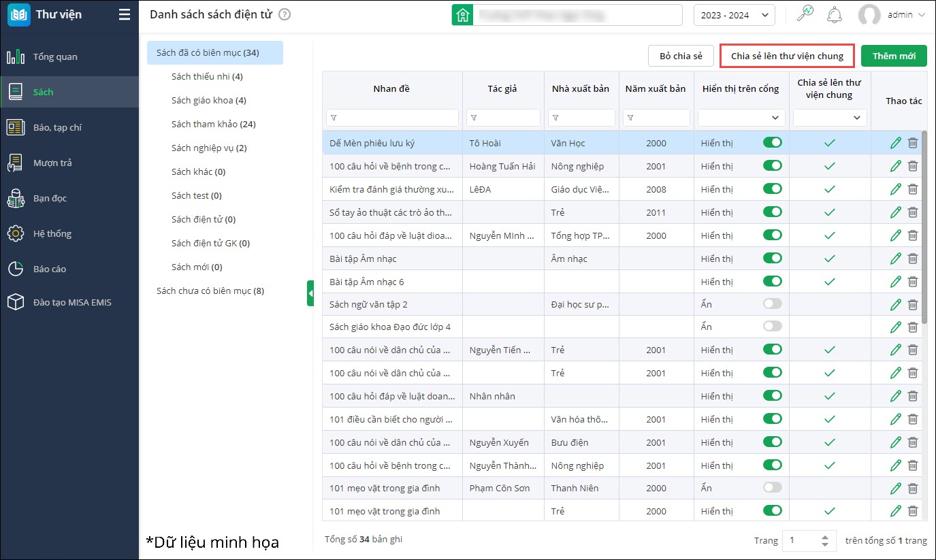This screenshot has width=936, height=560.
Task: Edit the 101 điều cần biết row
Action: [x=896, y=419]
